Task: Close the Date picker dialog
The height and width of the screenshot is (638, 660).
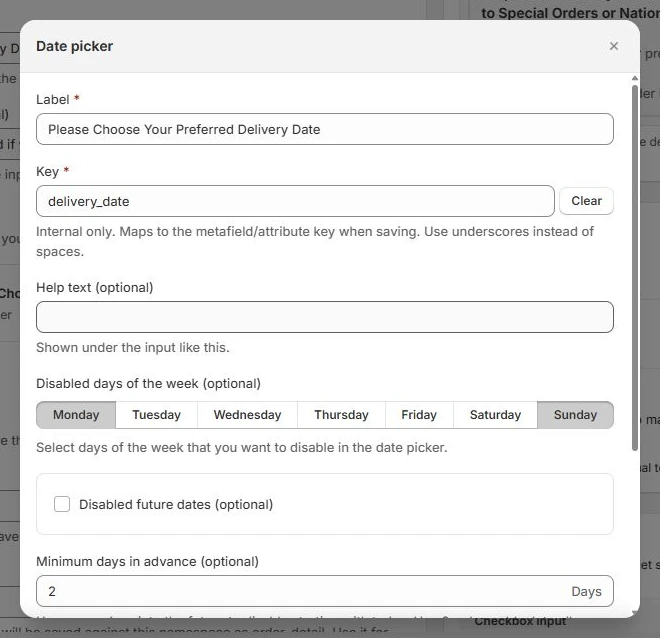Action: (614, 46)
